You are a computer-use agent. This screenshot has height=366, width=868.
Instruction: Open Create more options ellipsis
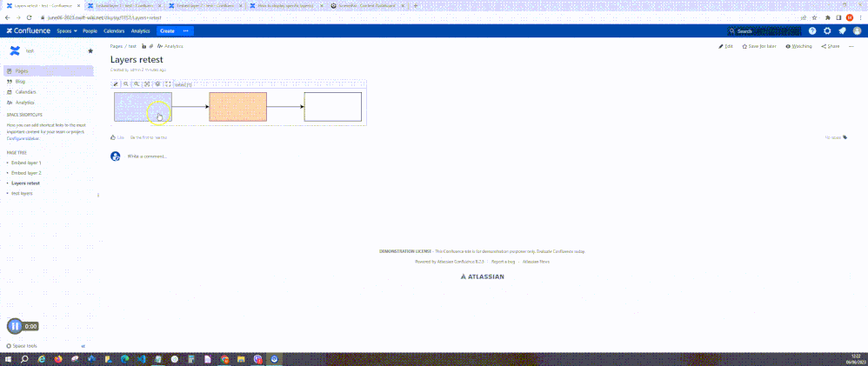[186, 31]
